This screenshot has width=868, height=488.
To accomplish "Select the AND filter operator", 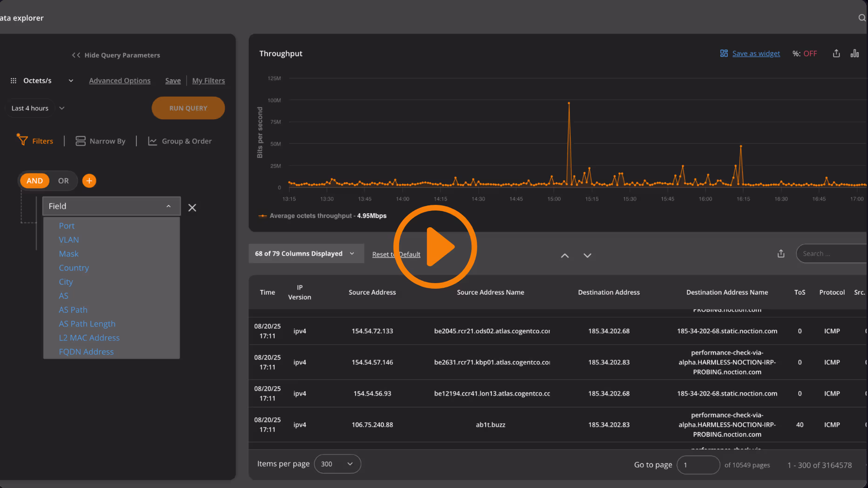I will (x=34, y=181).
